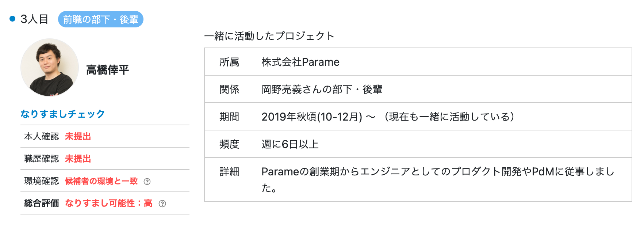Select the name 高橋倖平
The image size is (644, 228).
(x=107, y=70)
